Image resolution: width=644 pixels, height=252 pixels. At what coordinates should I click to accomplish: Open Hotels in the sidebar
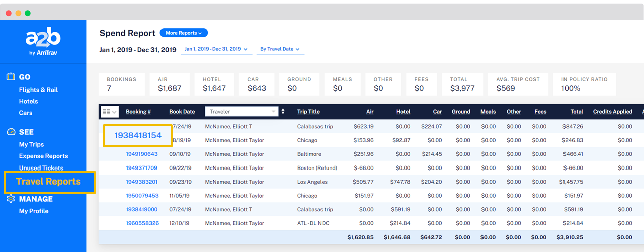click(28, 101)
